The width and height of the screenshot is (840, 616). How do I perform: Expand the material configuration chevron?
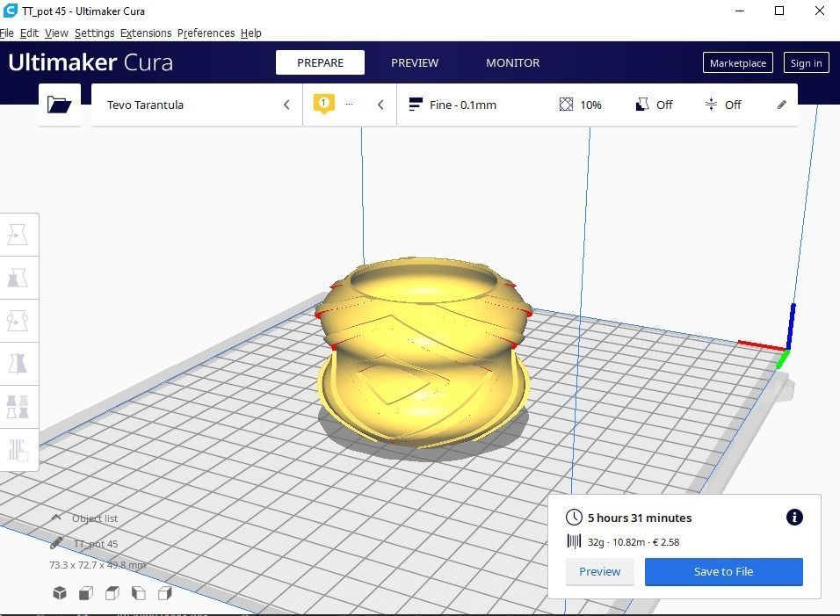380,105
